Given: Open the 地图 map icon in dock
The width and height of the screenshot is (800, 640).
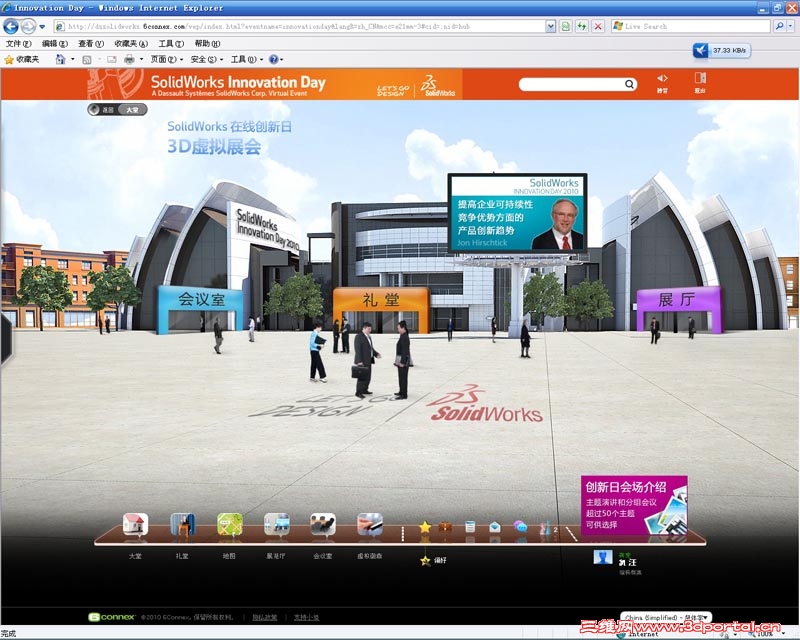Looking at the screenshot, I should point(230,525).
